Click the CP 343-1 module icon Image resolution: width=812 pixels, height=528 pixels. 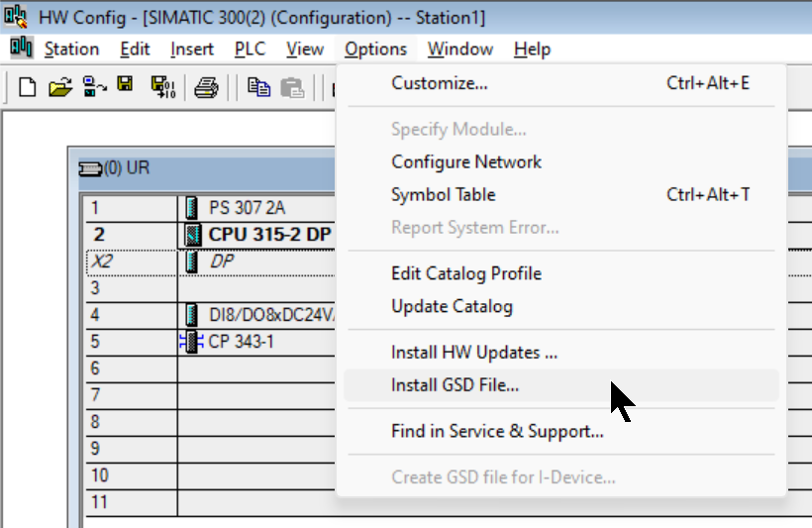191,342
